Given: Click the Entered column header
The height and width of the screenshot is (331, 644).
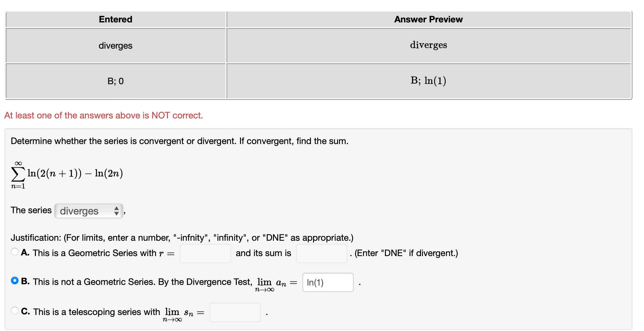Looking at the screenshot, I should point(115,19).
